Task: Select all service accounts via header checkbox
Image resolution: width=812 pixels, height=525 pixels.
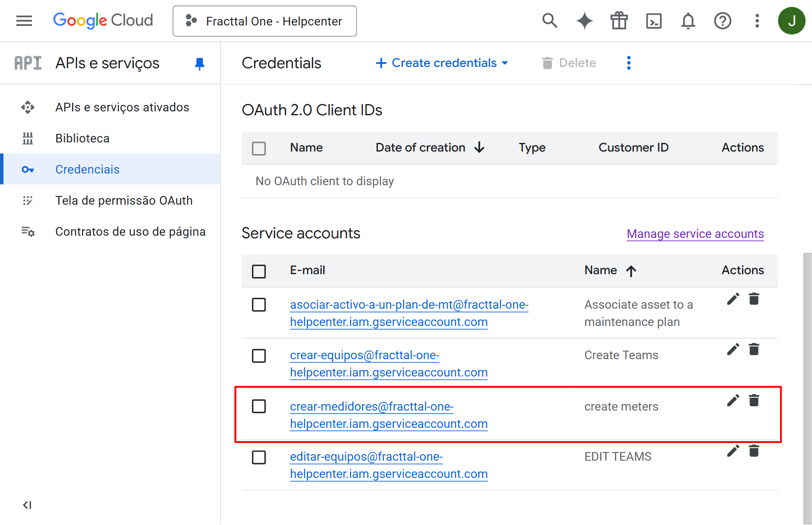Action: (x=259, y=271)
